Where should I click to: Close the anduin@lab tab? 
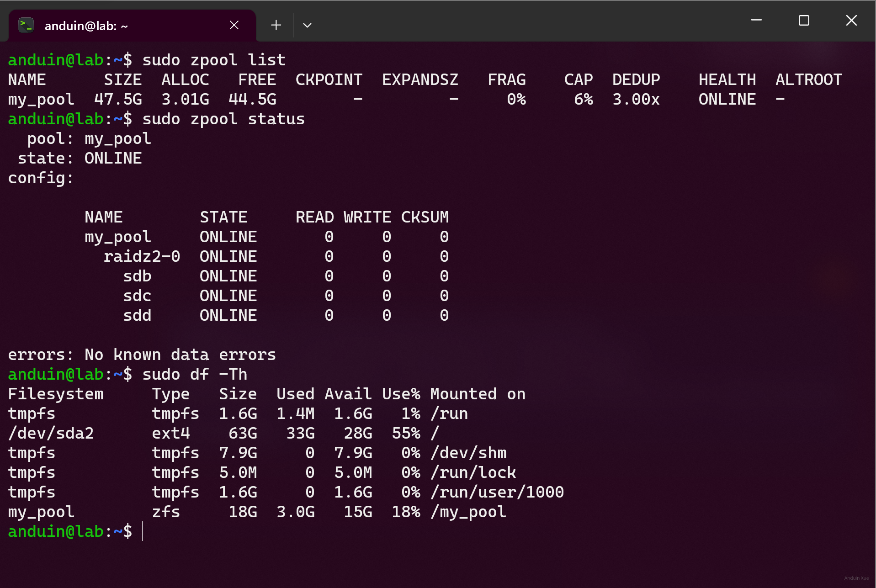(x=234, y=25)
